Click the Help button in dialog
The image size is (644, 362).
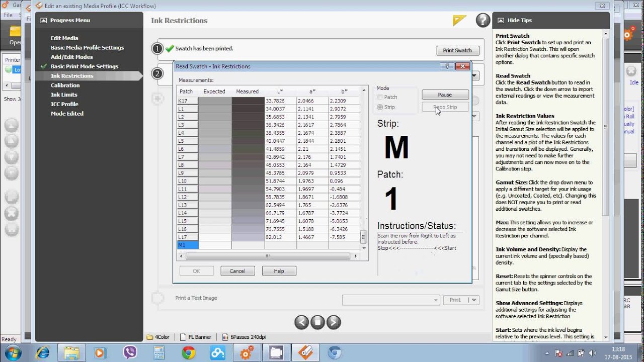[x=279, y=271]
